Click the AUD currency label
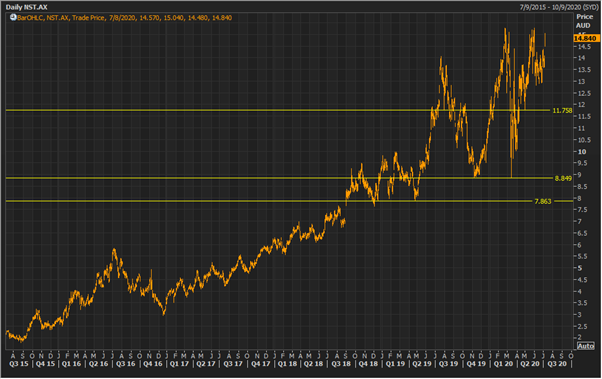602x379 pixels. click(x=583, y=25)
